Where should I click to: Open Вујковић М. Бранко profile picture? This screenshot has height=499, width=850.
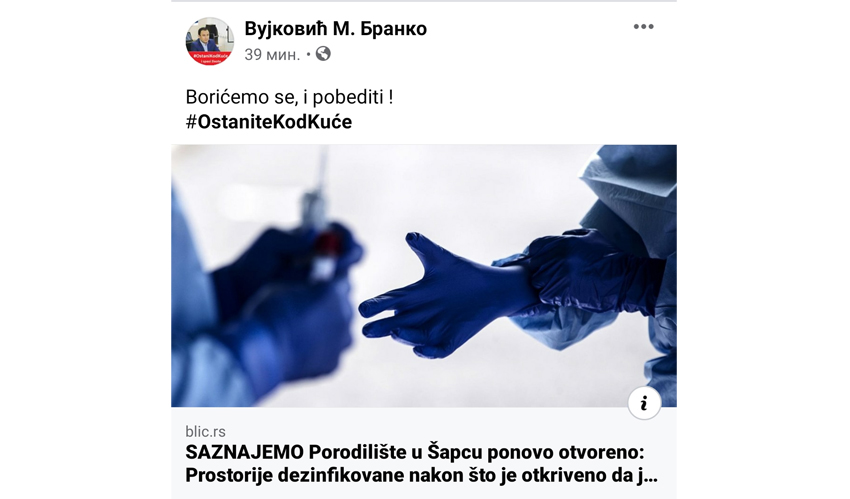pyautogui.click(x=210, y=41)
